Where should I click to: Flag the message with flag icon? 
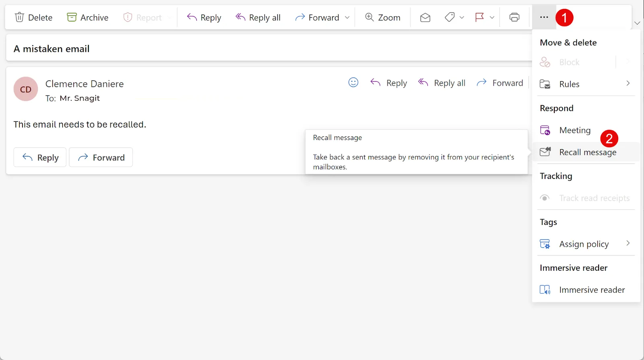pyautogui.click(x=480, y=17)
